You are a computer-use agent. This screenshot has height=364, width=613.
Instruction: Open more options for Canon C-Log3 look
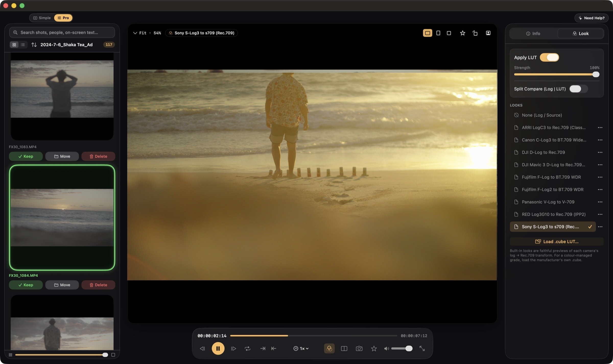pos(600,140)
